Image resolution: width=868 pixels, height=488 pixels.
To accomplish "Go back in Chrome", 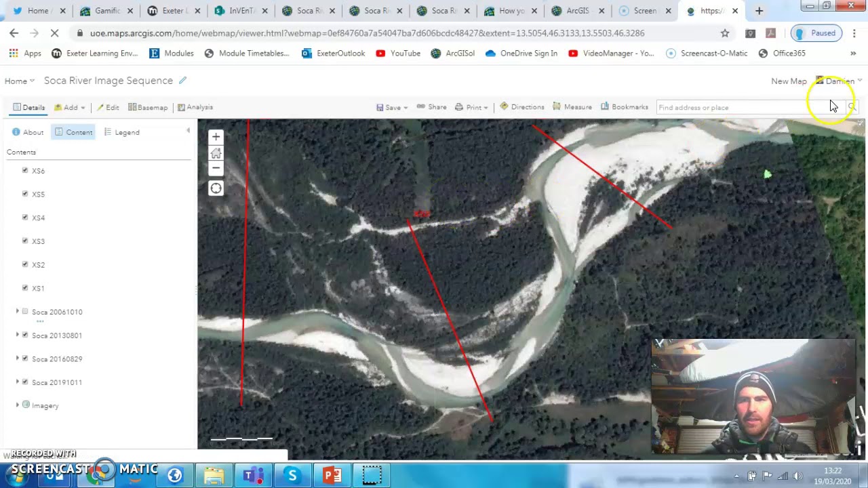I will click(14, 33).
